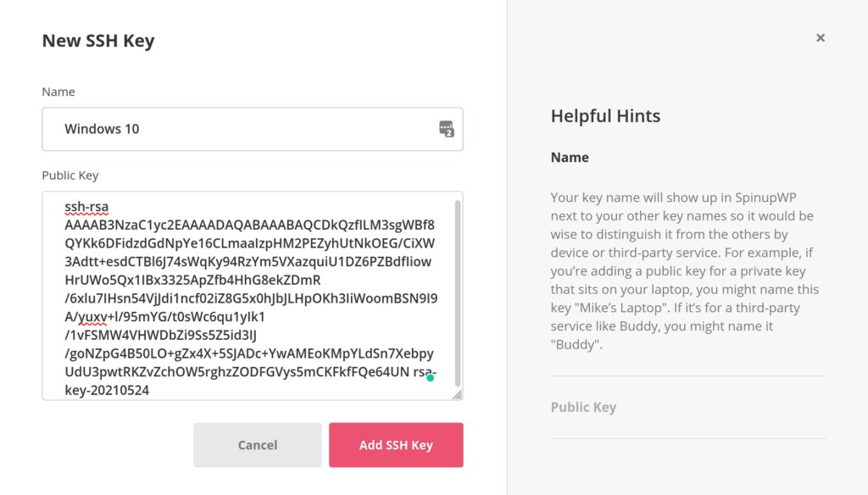The height and width of the screenshot is (495, 868).
Task: Click the misspelled yuxv text in key
Action: pyautogui.click(x=92, y=317)
